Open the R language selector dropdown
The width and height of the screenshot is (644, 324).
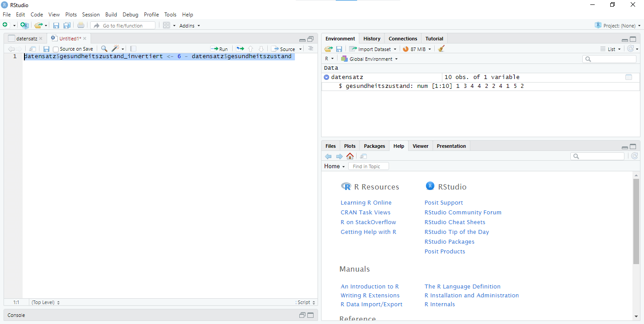point(329,59)
